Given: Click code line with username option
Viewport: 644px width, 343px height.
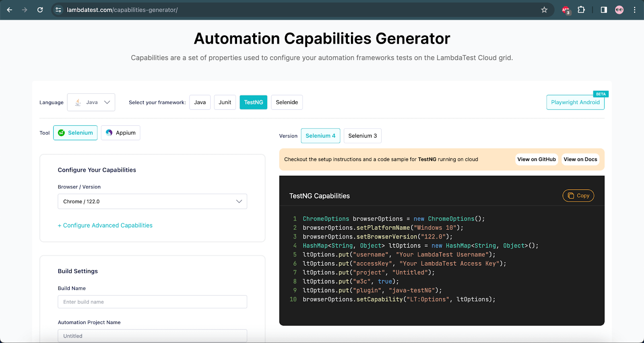Looking at the screenshot, I should point(399,254).
